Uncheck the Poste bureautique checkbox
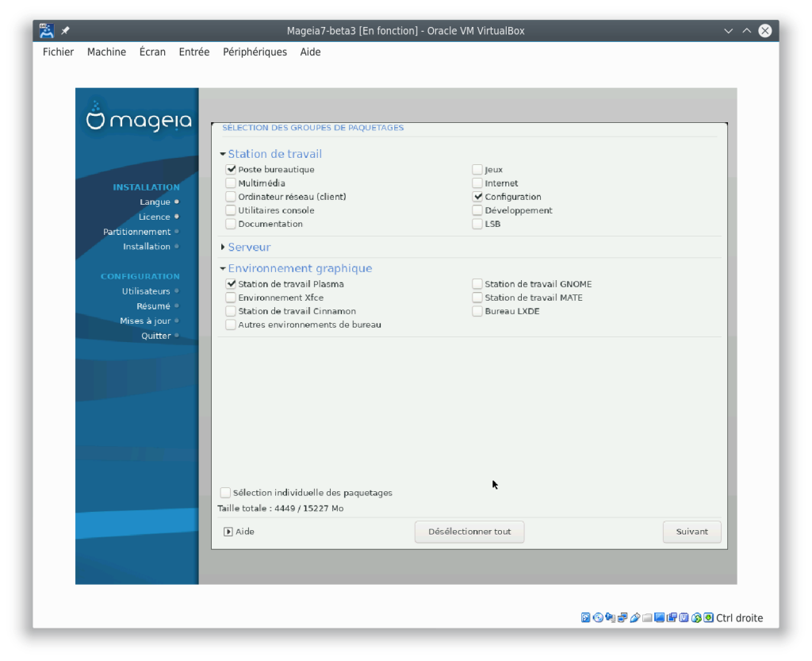812x661 pixels. click(x=231, y=169)
